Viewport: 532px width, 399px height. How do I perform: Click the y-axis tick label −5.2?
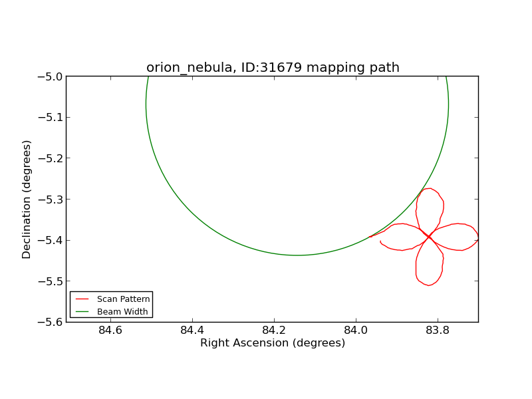50,158
